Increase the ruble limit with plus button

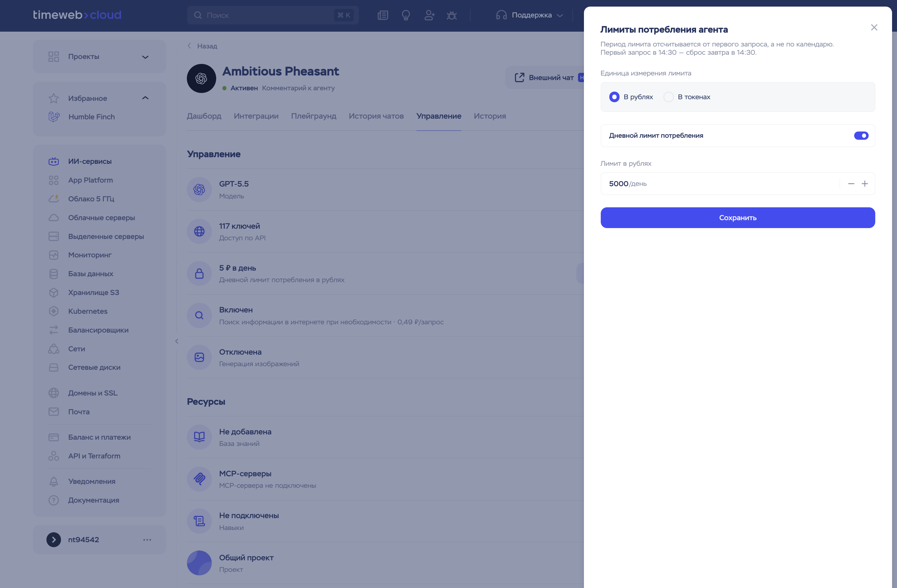click(x=865, y=184)
